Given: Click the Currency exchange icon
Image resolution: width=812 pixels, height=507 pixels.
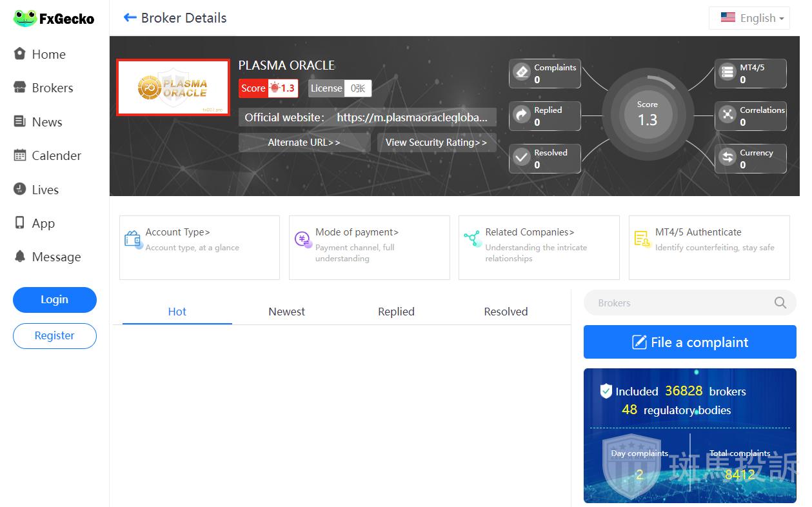Looking at the screenshot, I should [728, 157].
